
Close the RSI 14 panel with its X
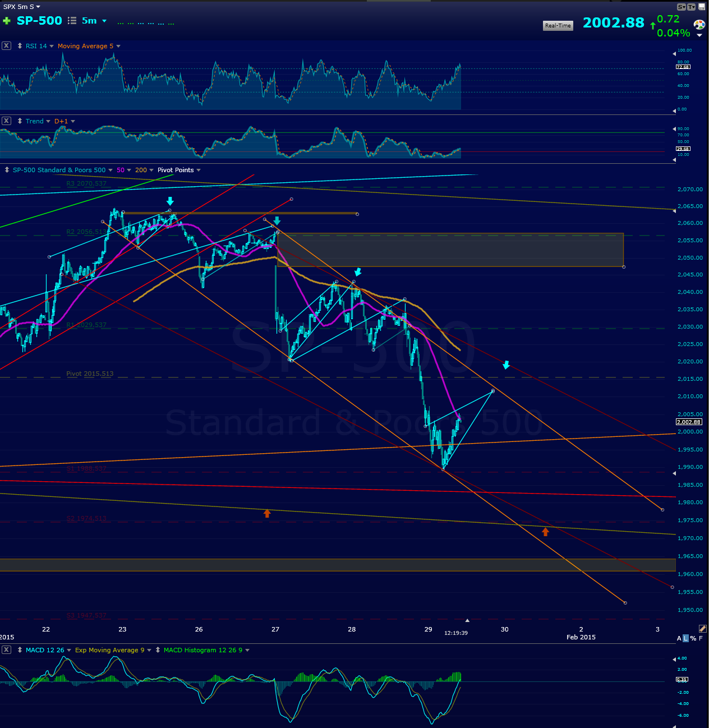6,46
